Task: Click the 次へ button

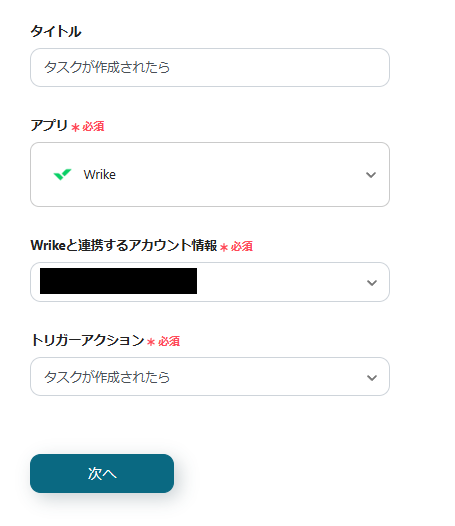Action: click(102, 473)
